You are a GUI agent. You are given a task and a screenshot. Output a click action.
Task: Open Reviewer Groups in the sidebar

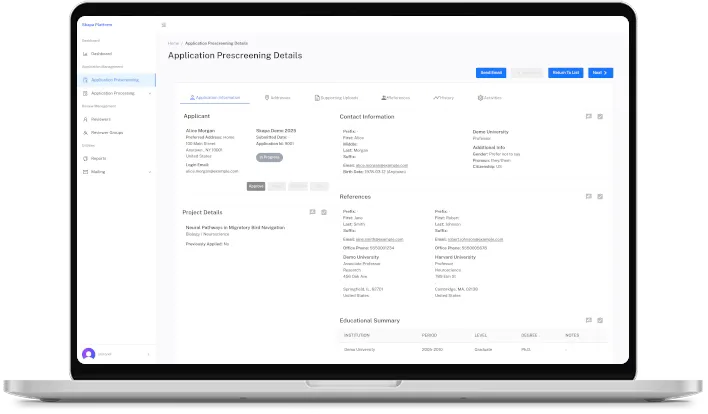[107, 133]
